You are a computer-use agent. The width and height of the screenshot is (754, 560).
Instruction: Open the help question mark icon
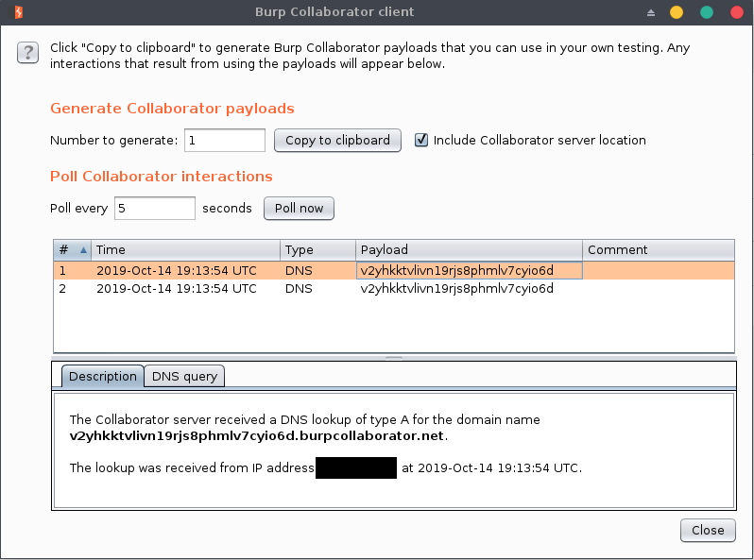pyautogui.click(x=28, y=52)
